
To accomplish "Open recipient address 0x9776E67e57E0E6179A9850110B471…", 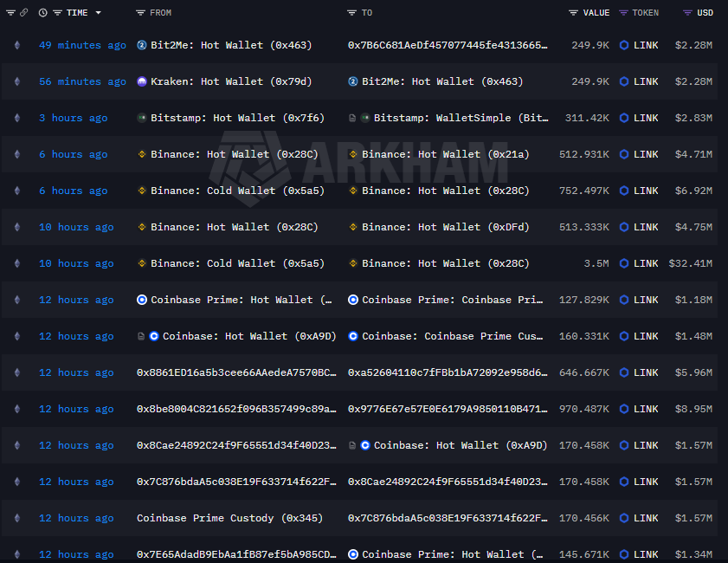I will pyautogui.click(x=448, y=409).
